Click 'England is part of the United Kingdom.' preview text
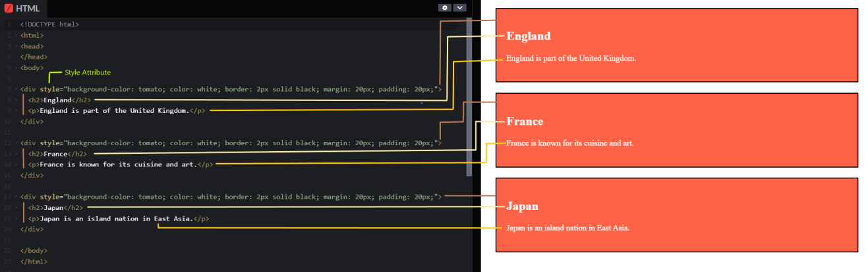 [x=571, y=58]
